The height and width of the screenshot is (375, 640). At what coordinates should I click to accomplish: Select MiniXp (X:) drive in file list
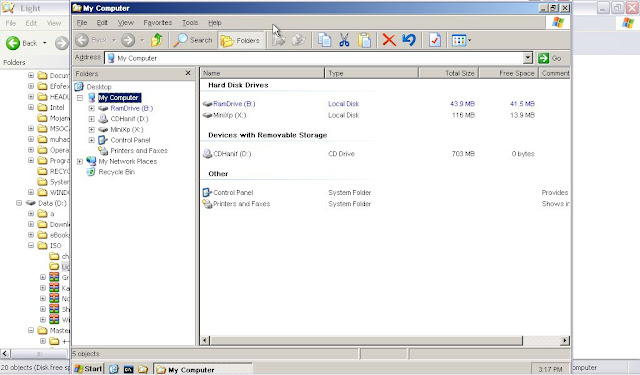tap(229, 115)
